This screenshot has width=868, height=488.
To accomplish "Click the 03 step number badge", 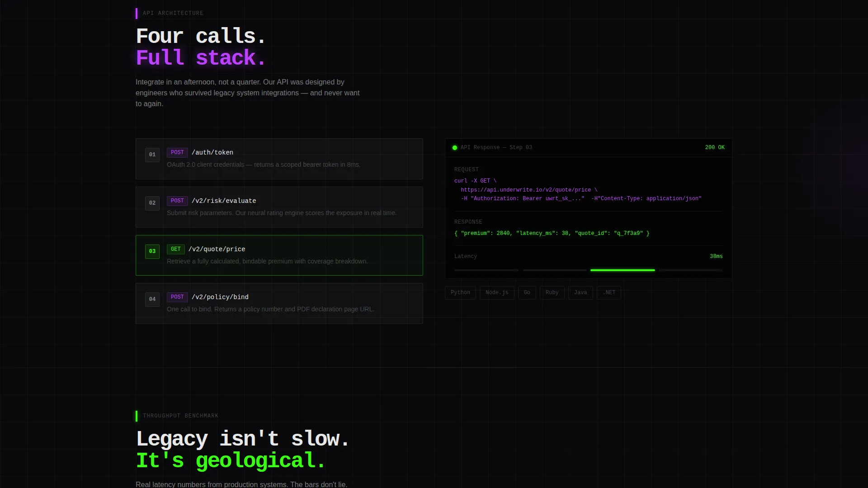I will [x=152, y=251].
